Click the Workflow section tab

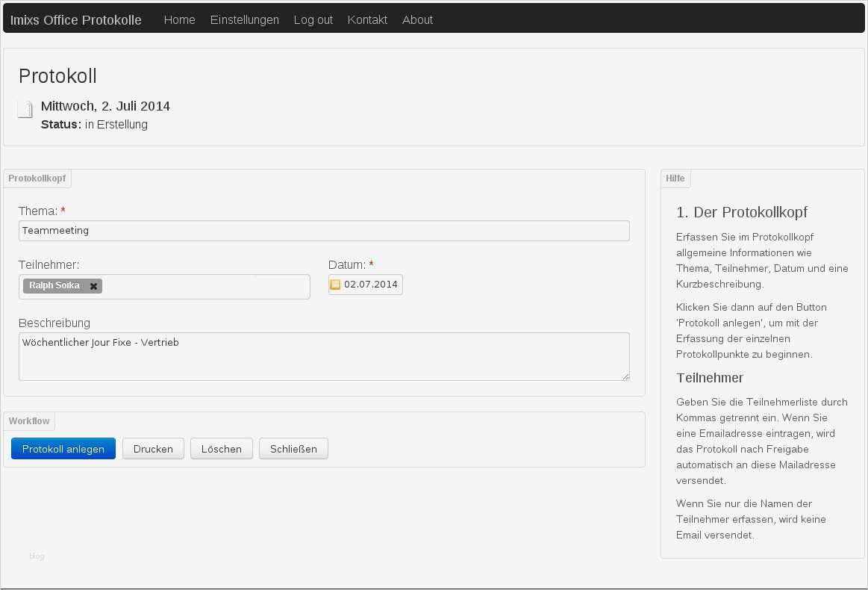pyautogui.click(x=29, y=421)
